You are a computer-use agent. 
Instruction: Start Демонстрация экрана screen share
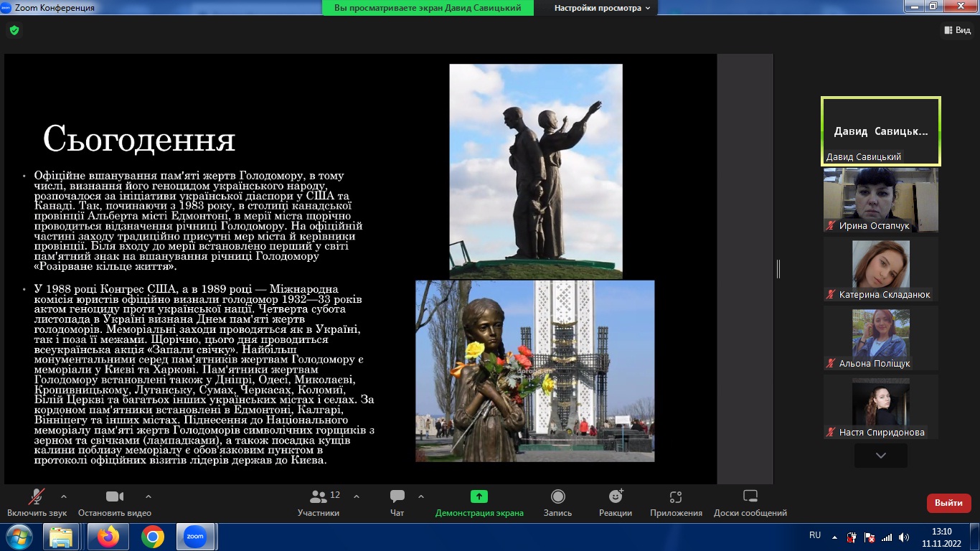[x=479, y=503]
